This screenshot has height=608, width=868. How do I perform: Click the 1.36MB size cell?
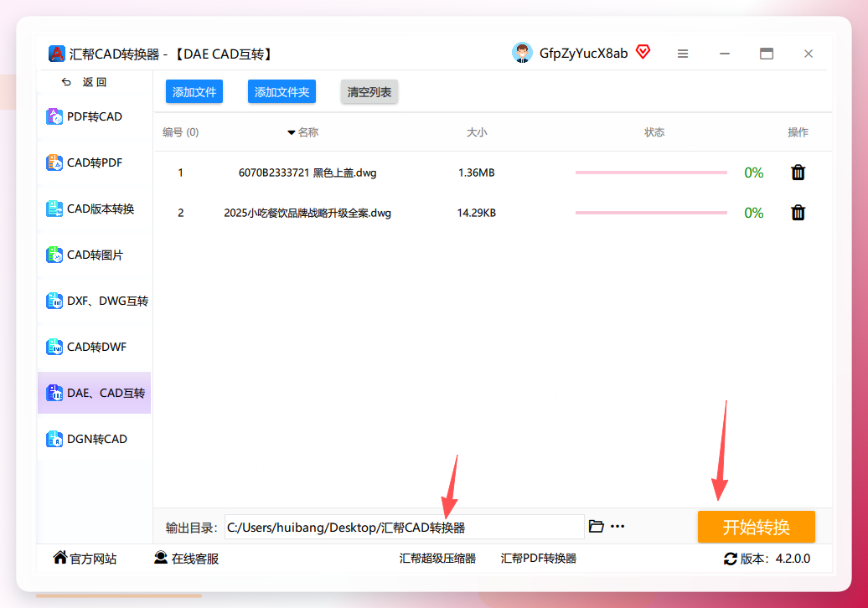(476, 173)
